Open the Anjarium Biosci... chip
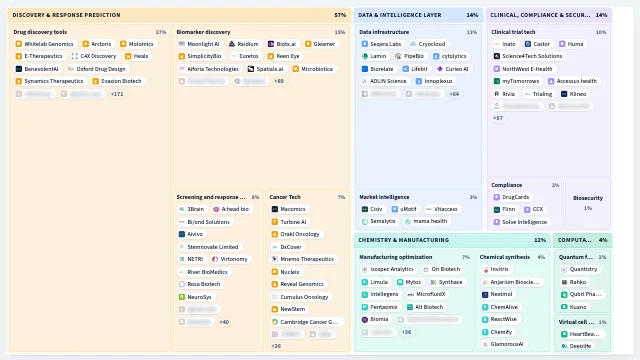The width and height of the screenshot is (640, 360). [511, 282]
